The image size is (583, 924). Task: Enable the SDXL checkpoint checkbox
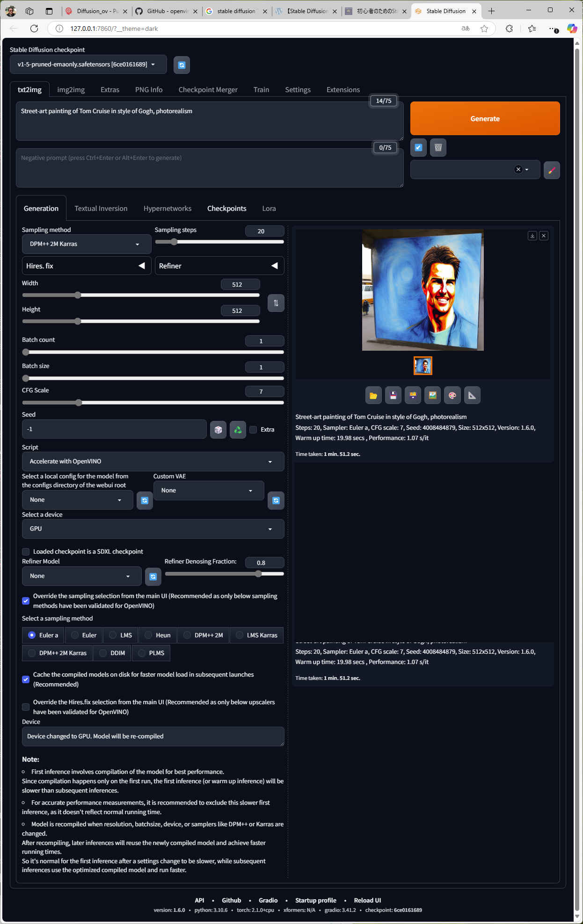[26, 552]
